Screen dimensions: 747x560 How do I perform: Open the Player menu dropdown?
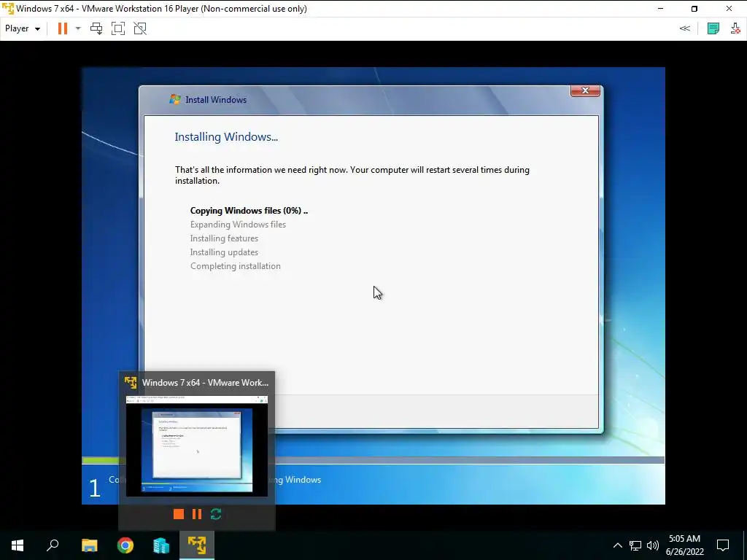point(23,28)
